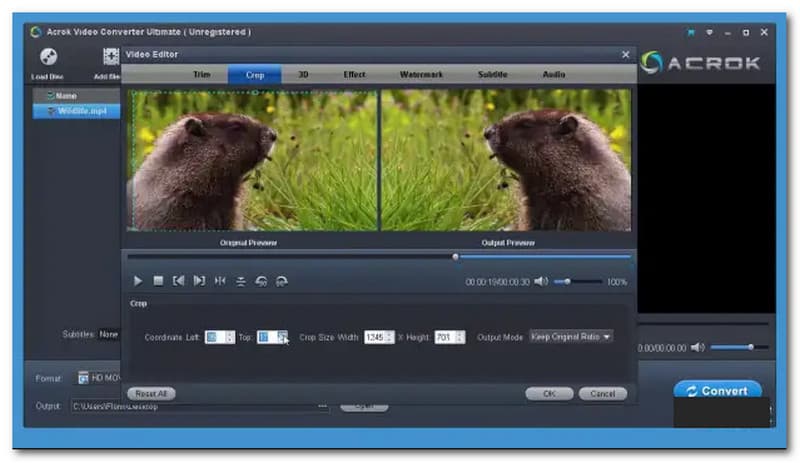Confirm crop with the OK button
Screen dimensions: 800x463
point(549,394)
